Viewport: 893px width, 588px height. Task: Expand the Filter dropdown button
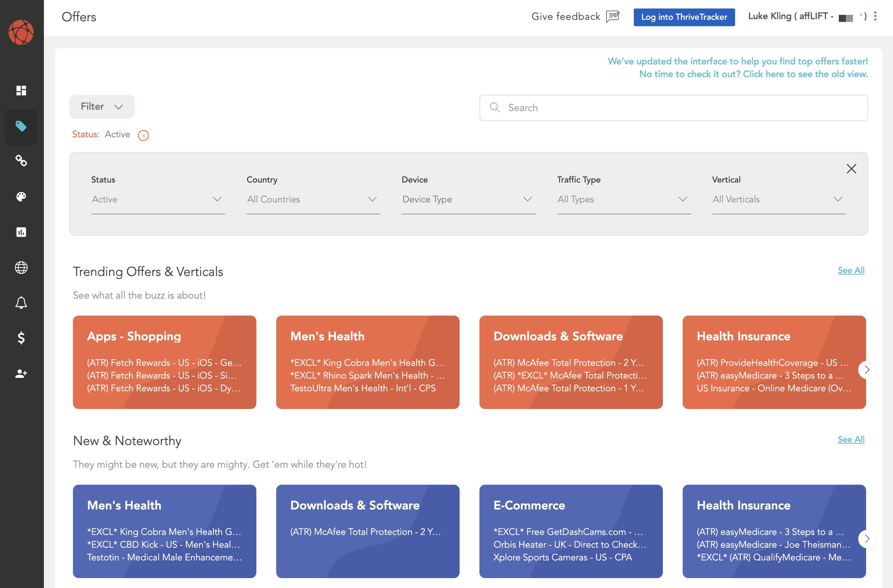point(102,107)
